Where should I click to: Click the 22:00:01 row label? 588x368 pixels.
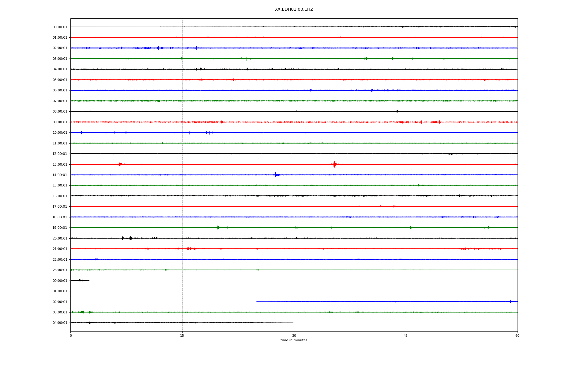(60, 259)
